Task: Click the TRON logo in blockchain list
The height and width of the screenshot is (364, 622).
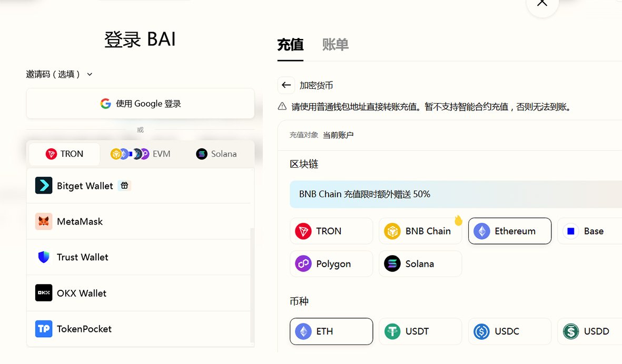Action: coord(303,231)
